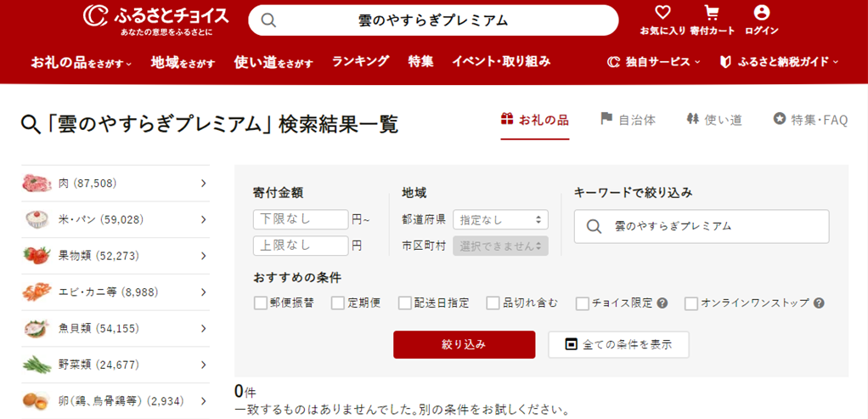Click the 魚貝類 fish thumbnail
Viewport: 868px width, 419px height.
click(37, 328)
